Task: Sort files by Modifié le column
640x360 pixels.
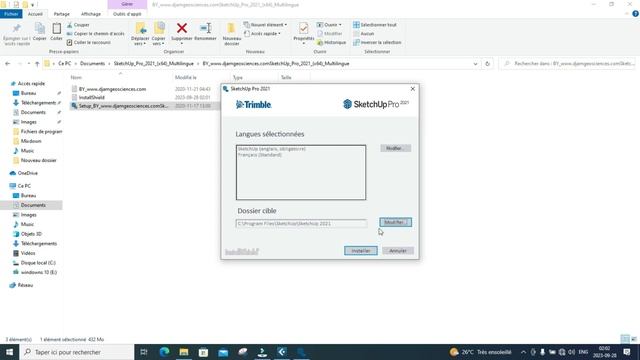Action: point(186,77)
